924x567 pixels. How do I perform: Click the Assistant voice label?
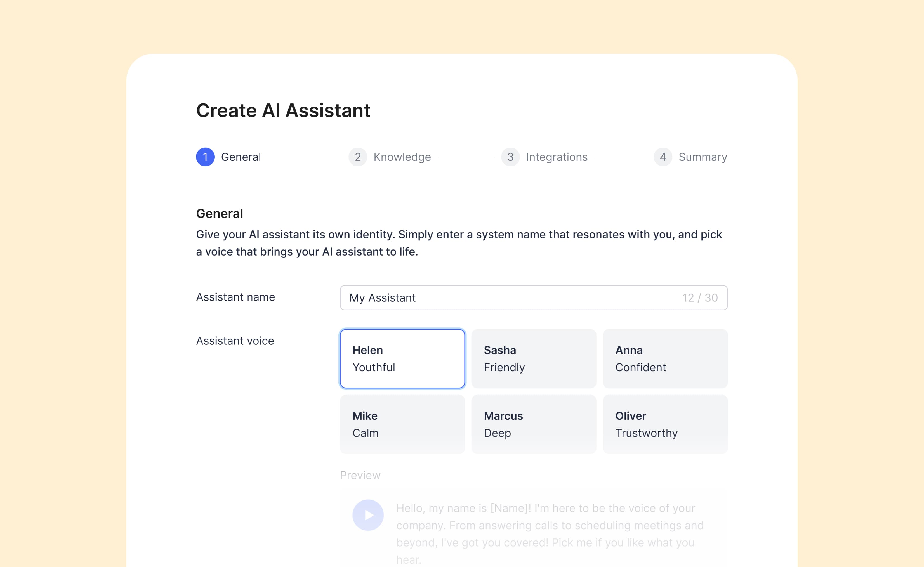pyautogui.click(x=235, y=341)
